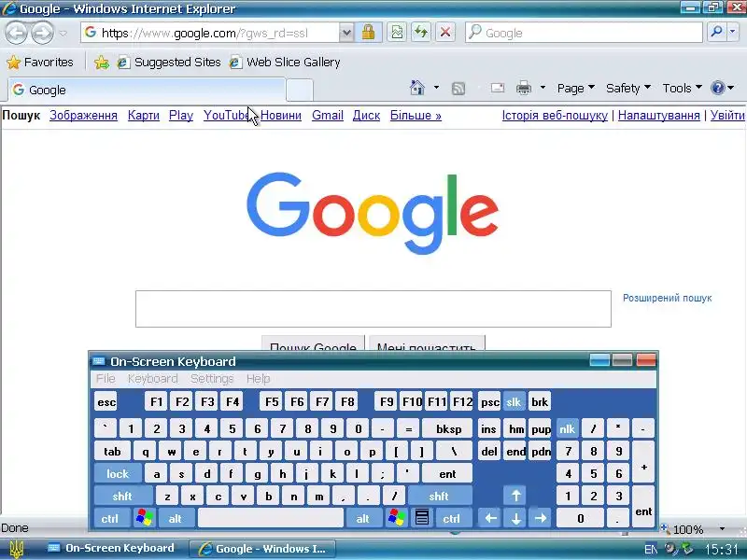Open the On-Screen Keyboard Keyboard menu

click(152, 379)
